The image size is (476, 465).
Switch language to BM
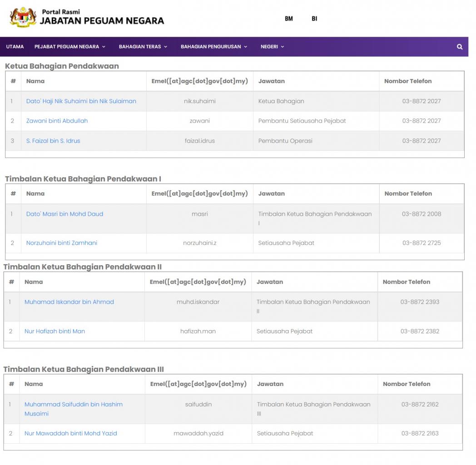coord(289,19)
